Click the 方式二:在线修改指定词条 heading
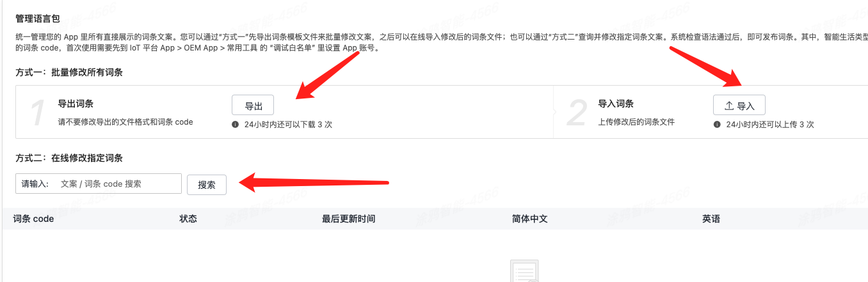Screen dimensions: 868x282 coord(69,157)
